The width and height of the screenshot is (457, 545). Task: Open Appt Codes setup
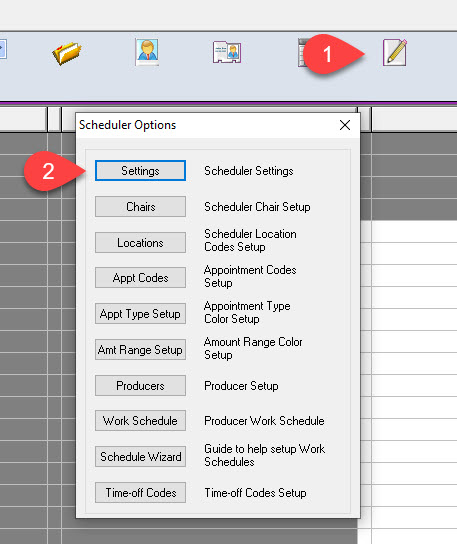[140, 278]
